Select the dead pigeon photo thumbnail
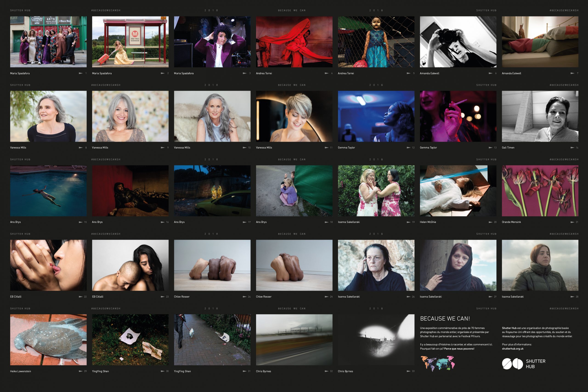The height and width of the screenshot is (392, 588). 48,340
